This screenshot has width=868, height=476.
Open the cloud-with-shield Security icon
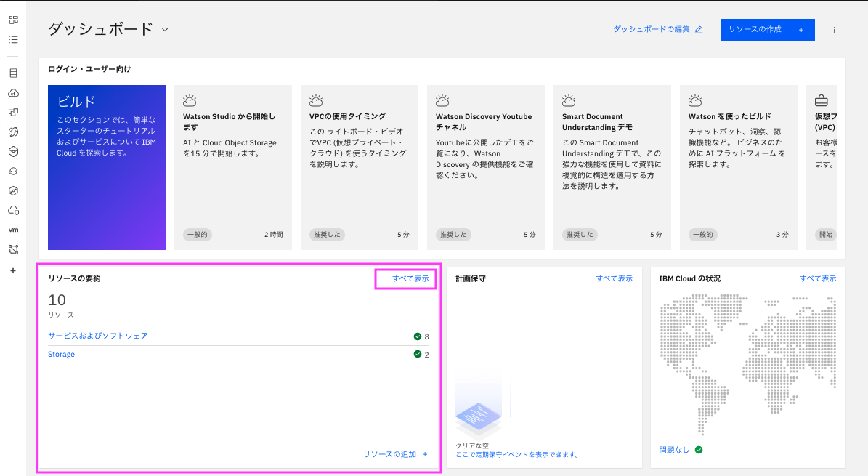coord(13,211)
